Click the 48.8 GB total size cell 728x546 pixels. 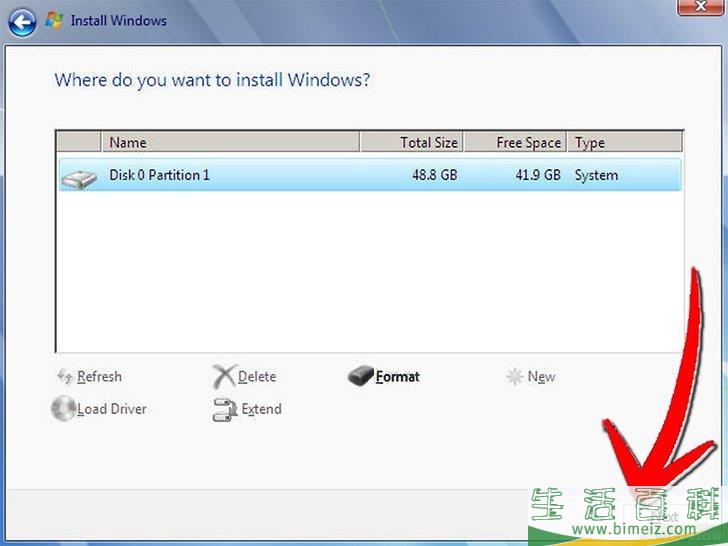435,175
